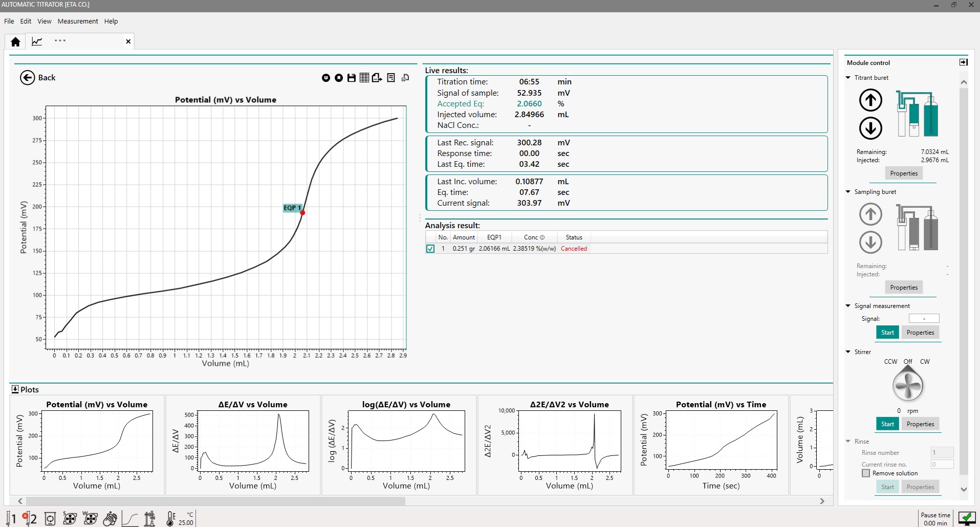Click the thermometer temperature icon
Screen dimensions: 980x527
pos(170,519)
